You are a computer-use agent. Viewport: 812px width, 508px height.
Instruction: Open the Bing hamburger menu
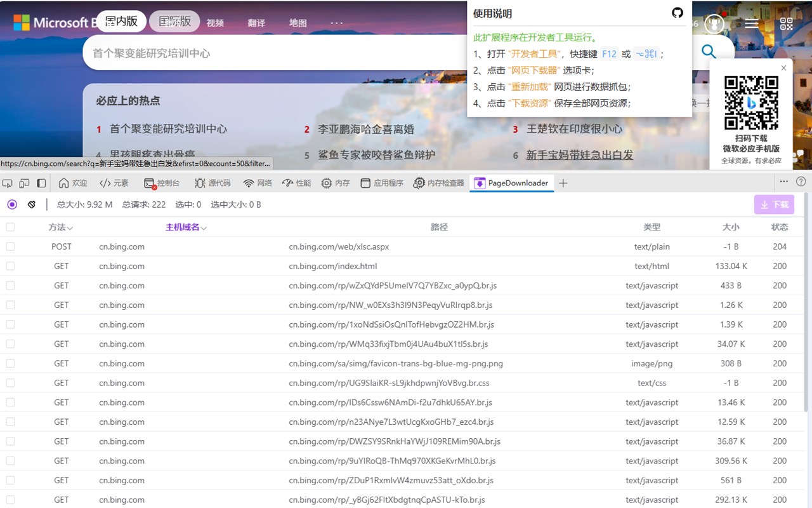tap(752, 23)
